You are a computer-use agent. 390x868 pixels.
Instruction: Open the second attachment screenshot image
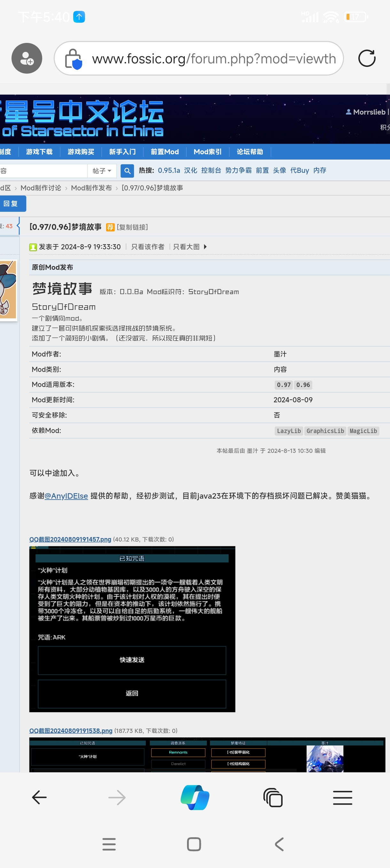coord(207,755)
